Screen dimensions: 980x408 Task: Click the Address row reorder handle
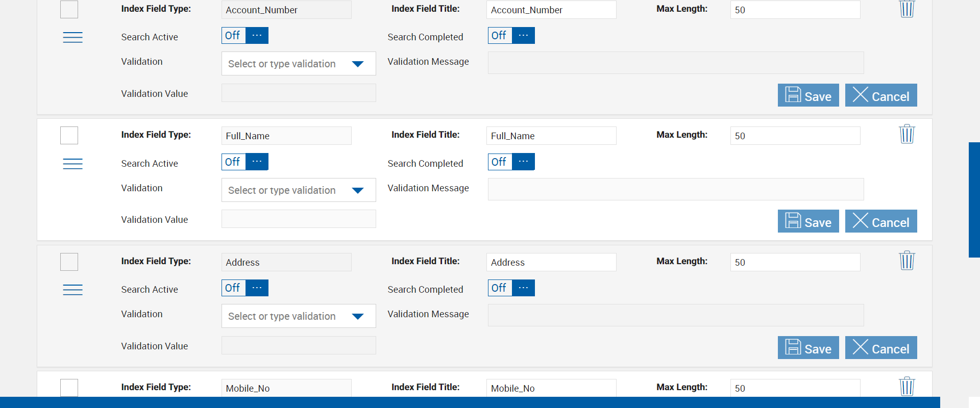[x=72, y=290]
